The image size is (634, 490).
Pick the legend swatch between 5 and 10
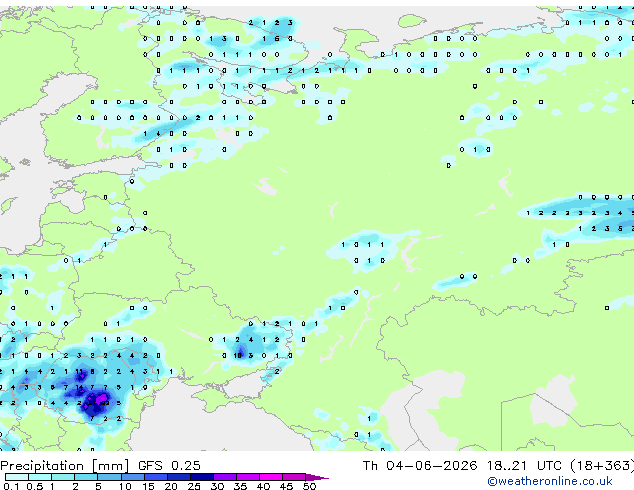[x=109, y=477]
